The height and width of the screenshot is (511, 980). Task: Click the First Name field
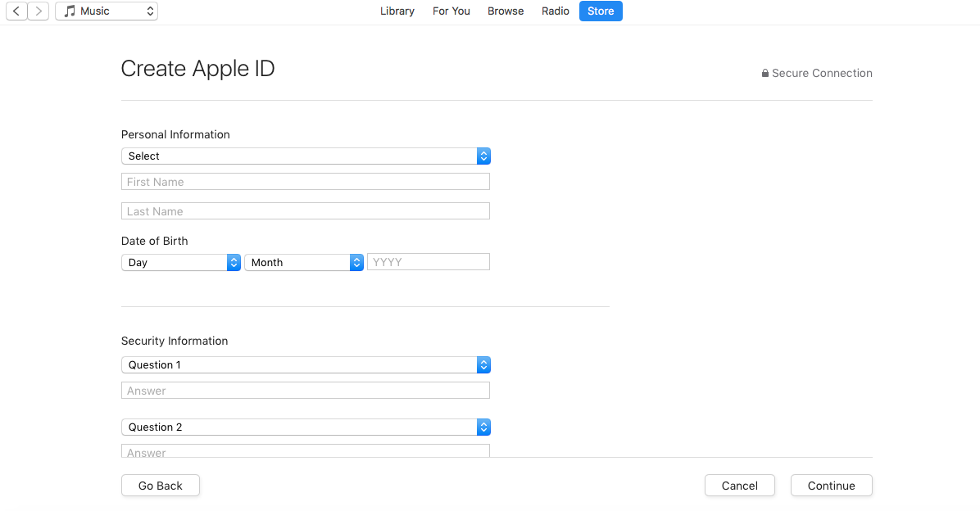tap(306, 182)
